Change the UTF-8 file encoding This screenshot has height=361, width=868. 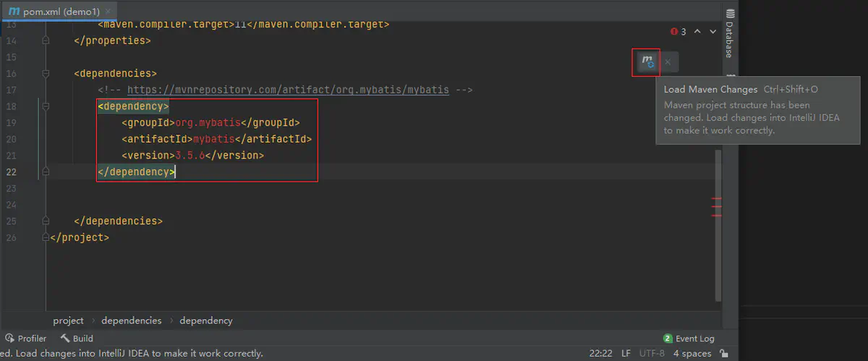652,354
